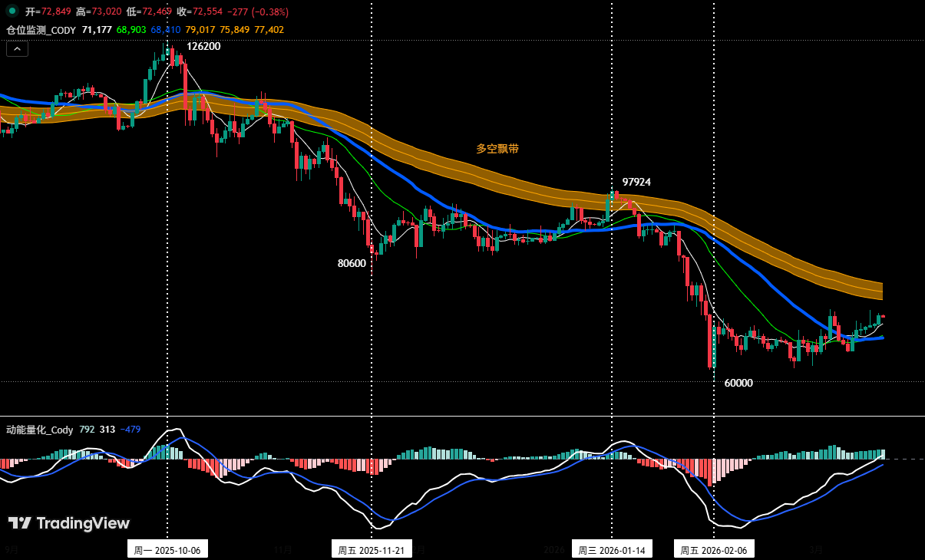The height and width of the screenshot is (560, 925).
Task: Select the 仓位监测_CODY indicator legend
Action: tap(39, 28)
